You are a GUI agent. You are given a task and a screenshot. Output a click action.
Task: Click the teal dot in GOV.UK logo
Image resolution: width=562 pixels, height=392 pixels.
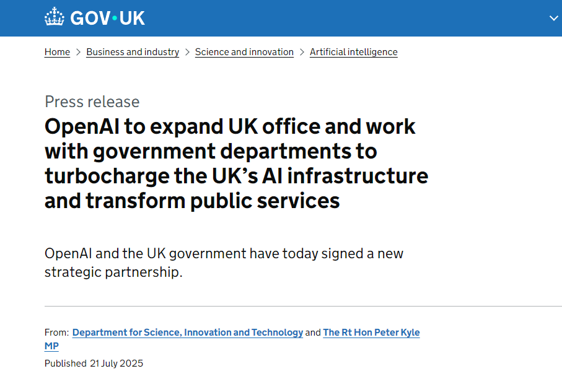114,18
